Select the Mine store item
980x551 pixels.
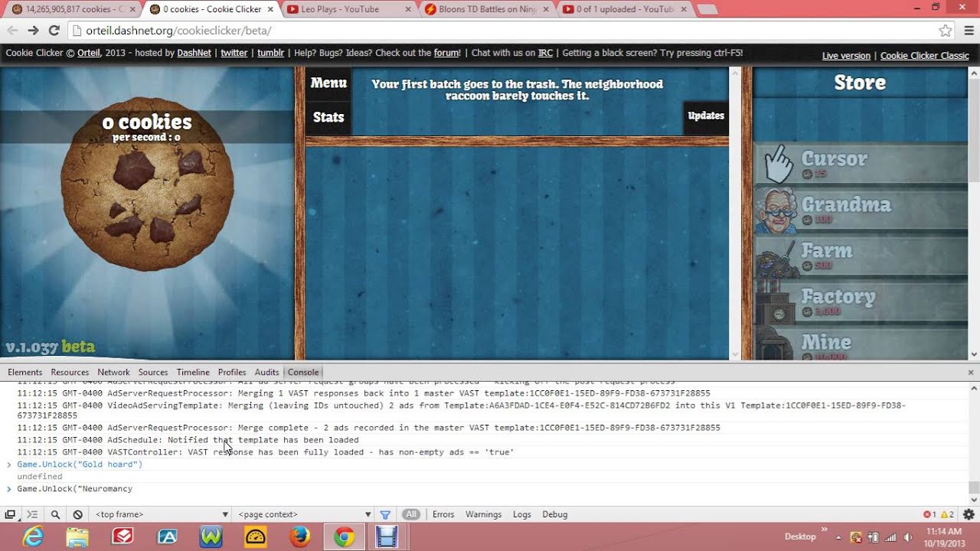pyautogui.click(x=861, y=343)
